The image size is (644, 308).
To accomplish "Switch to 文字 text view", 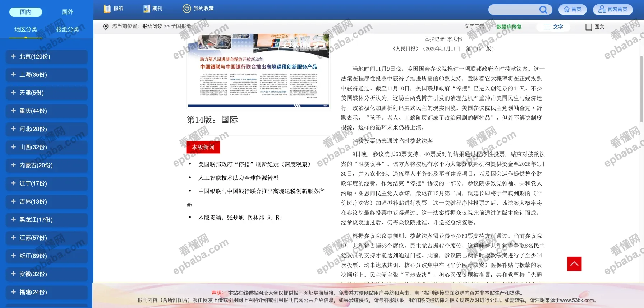I will [x=553, y=27].
